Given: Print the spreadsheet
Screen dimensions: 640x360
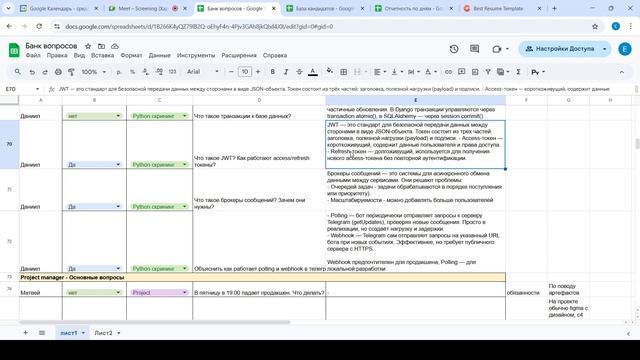Looking at the screenshot, I should point(58,72).
